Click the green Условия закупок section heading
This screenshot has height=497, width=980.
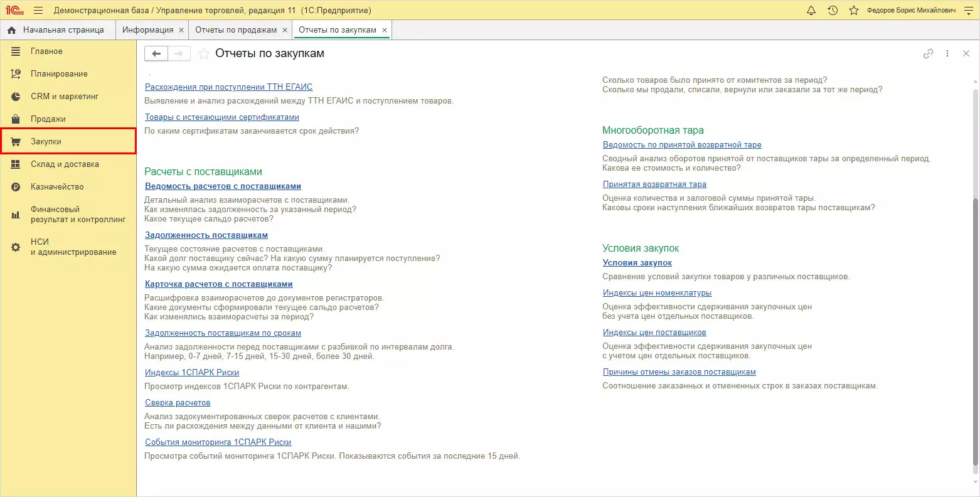(x=641, y=248)
